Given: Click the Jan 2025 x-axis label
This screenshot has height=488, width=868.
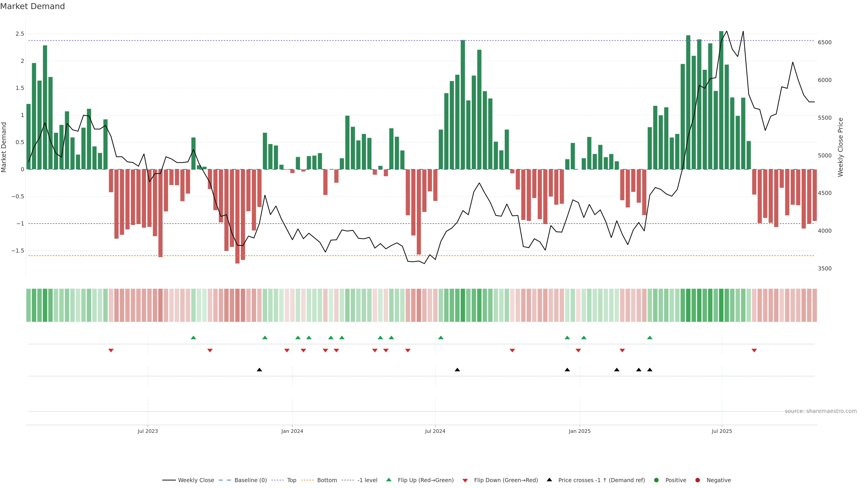Looking at the screenshot, I should pos(580,431).
